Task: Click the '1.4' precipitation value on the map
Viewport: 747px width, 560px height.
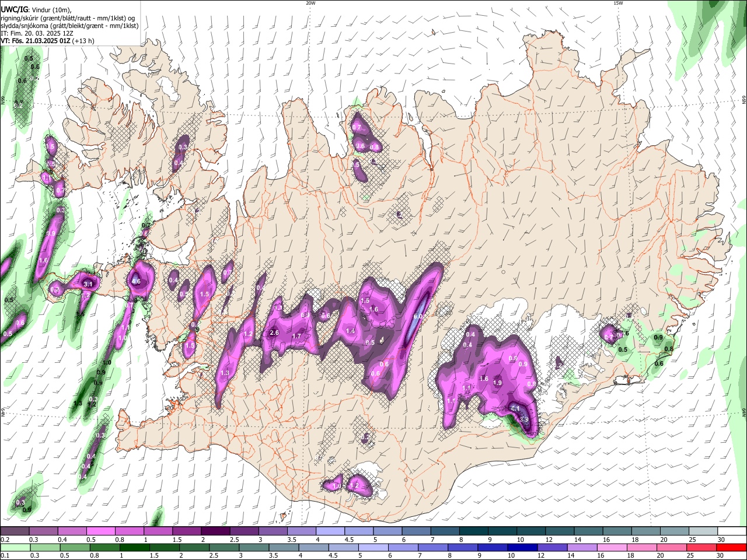Action: [351, 331]
